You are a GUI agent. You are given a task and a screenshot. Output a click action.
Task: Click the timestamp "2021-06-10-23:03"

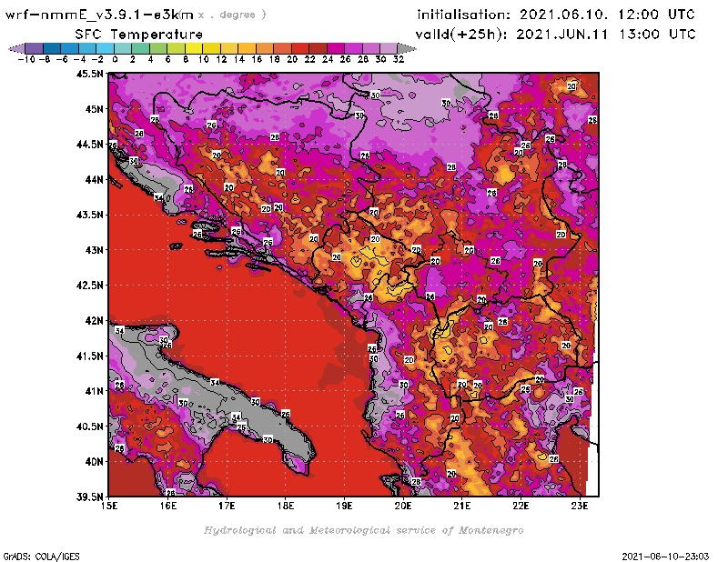click(665, 557)
